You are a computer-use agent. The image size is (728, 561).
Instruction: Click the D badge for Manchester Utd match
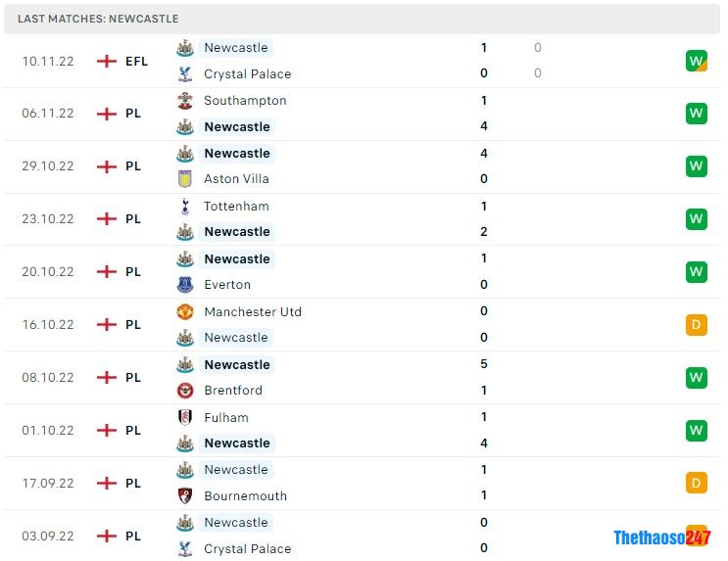(x=696, y=325)
